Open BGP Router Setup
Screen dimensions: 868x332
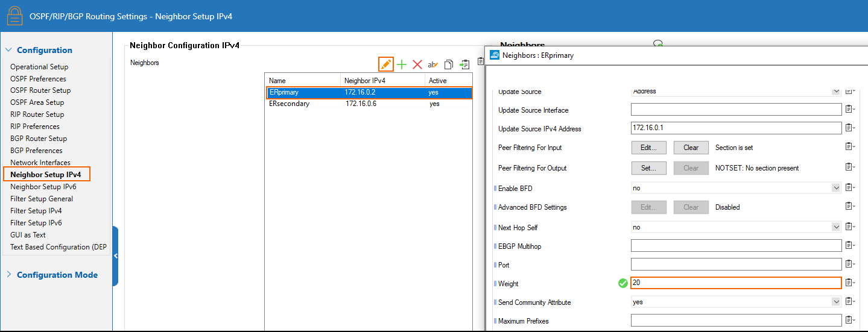[39, 139]
